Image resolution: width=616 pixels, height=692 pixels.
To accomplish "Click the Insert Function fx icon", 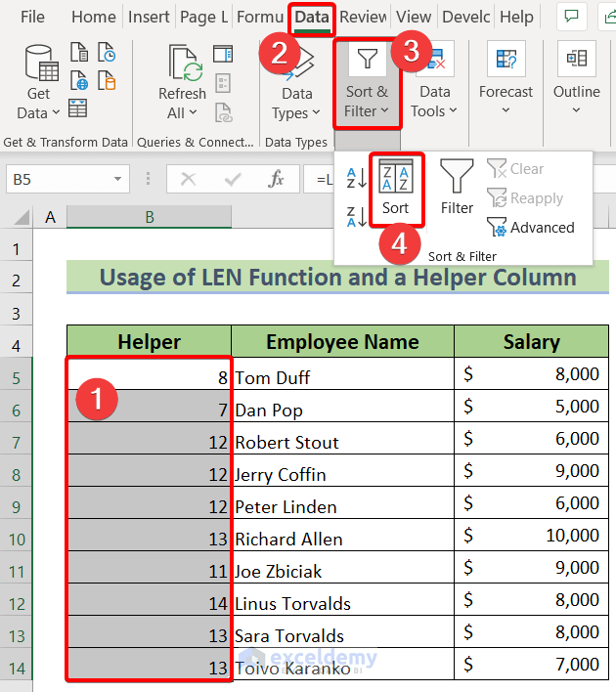I will [277, 179].
